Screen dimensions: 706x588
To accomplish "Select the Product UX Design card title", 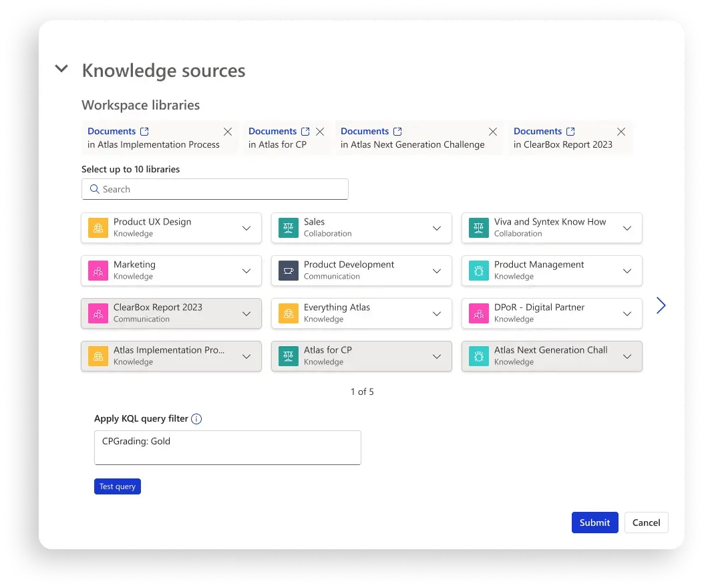I will (152, 222).
